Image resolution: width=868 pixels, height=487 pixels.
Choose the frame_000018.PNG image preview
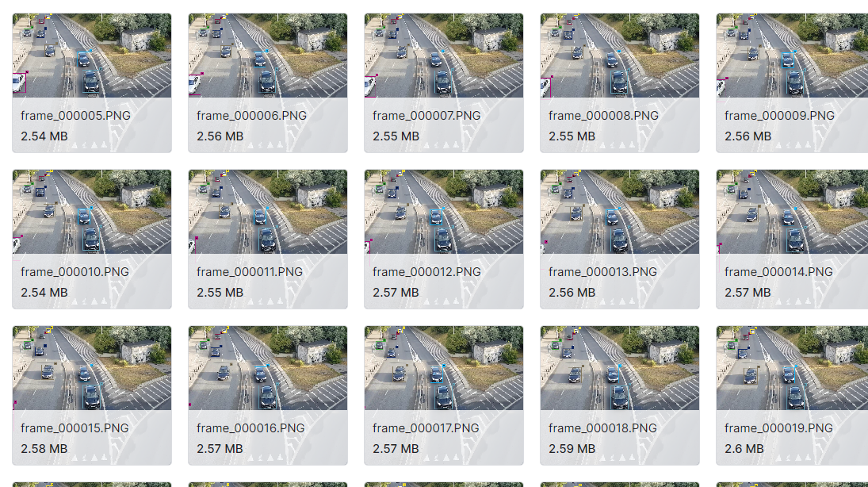click(620, 368)
